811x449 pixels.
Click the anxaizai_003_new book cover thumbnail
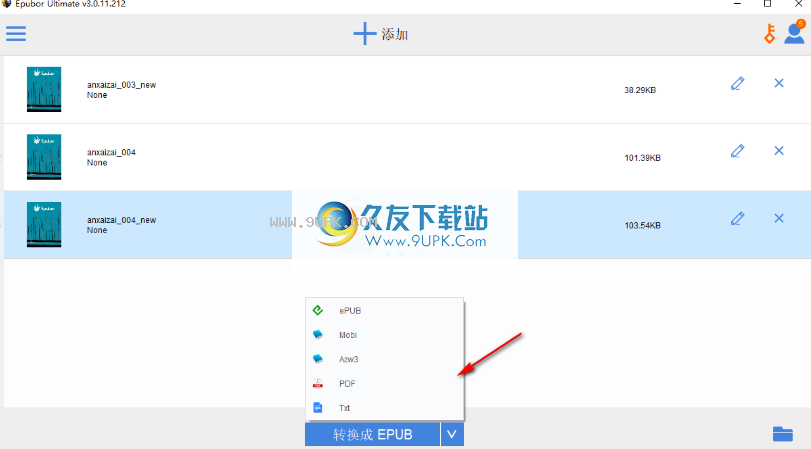[44, 89]
